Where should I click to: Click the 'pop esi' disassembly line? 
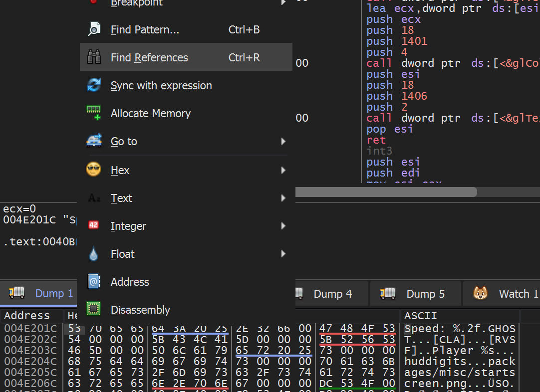(389, 129)
